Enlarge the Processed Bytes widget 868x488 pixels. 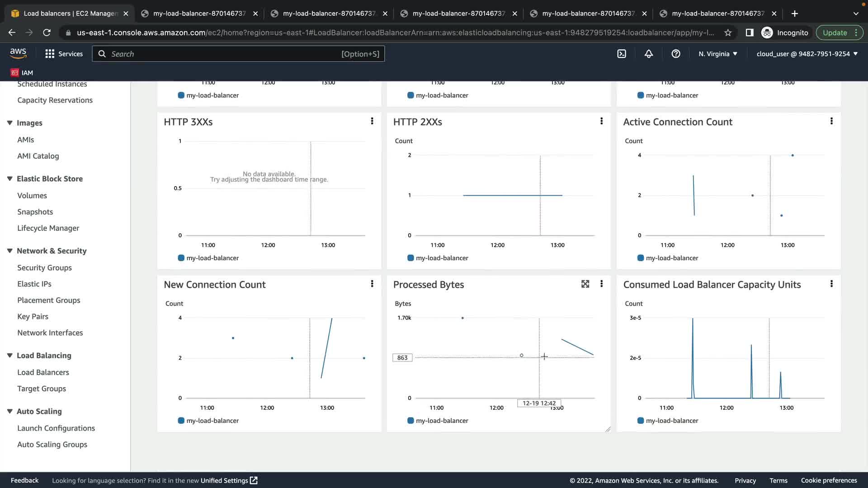tap(585, 284)
